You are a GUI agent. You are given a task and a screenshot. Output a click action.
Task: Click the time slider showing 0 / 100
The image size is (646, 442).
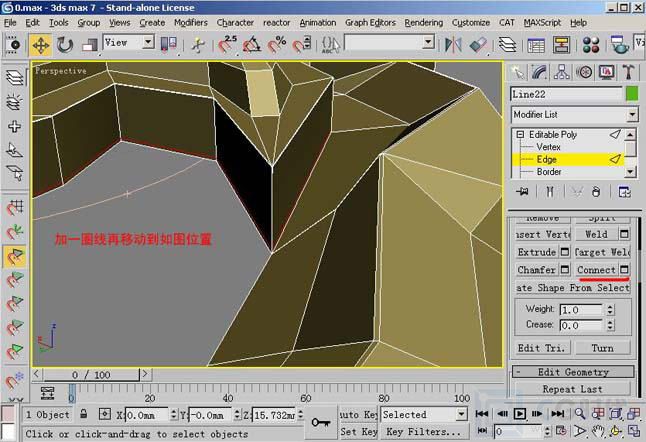[91, 374]
